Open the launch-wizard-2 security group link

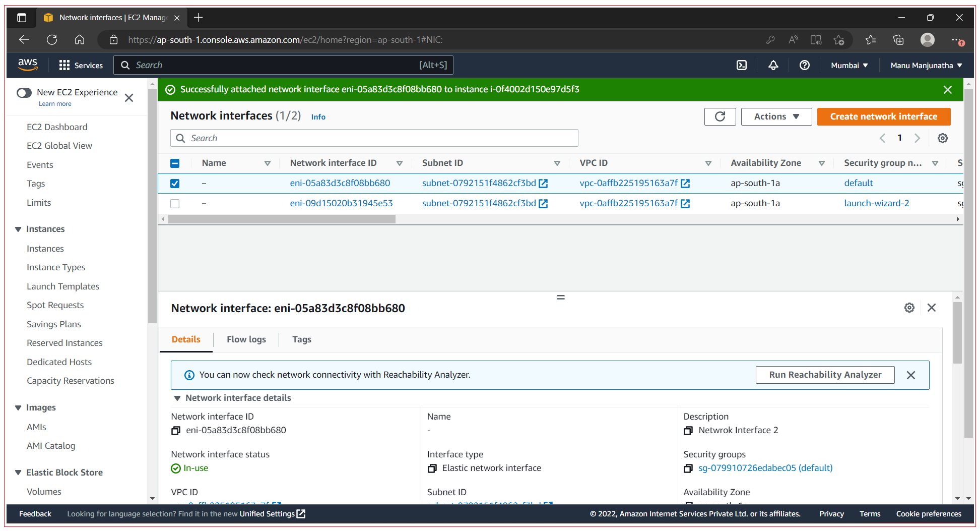pyautogui.click(x=877, y=204)
